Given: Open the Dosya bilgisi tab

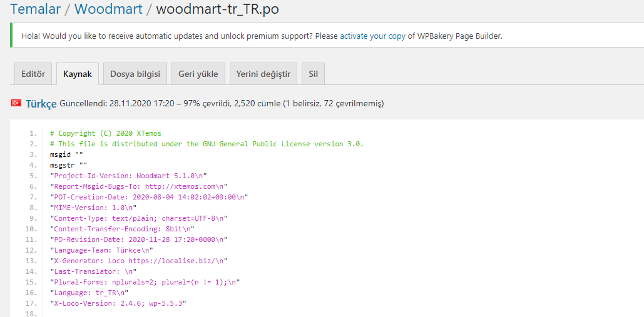Looking at the screenshot, I should (x=135, y=74).
